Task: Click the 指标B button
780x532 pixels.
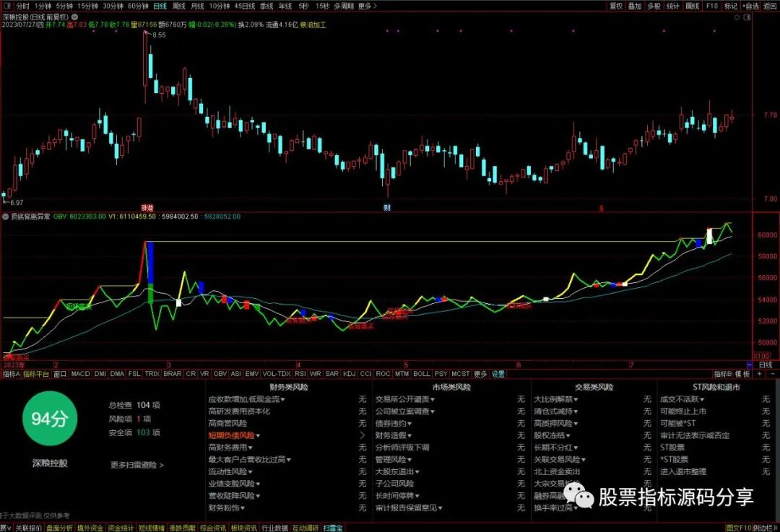Action: click(723, 374)
